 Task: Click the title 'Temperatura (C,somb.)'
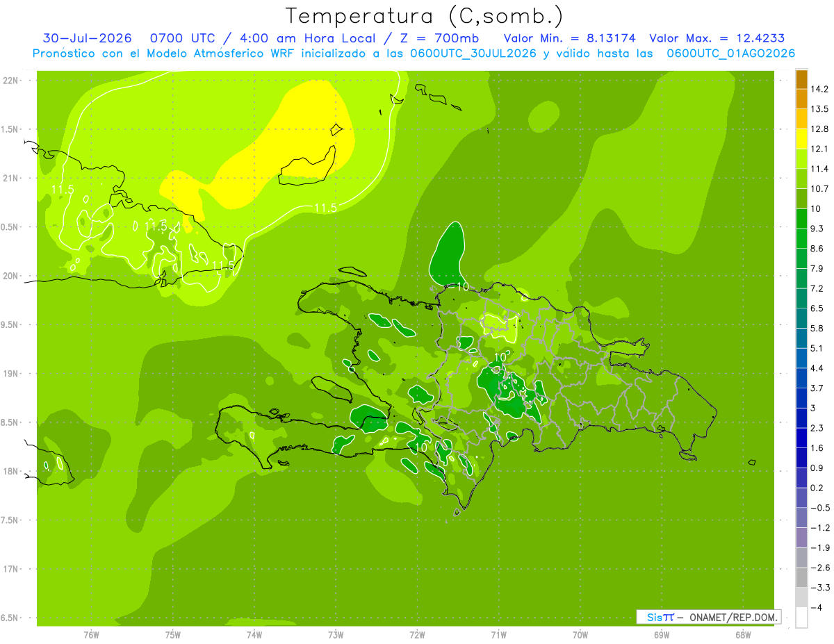click(424, 16)
